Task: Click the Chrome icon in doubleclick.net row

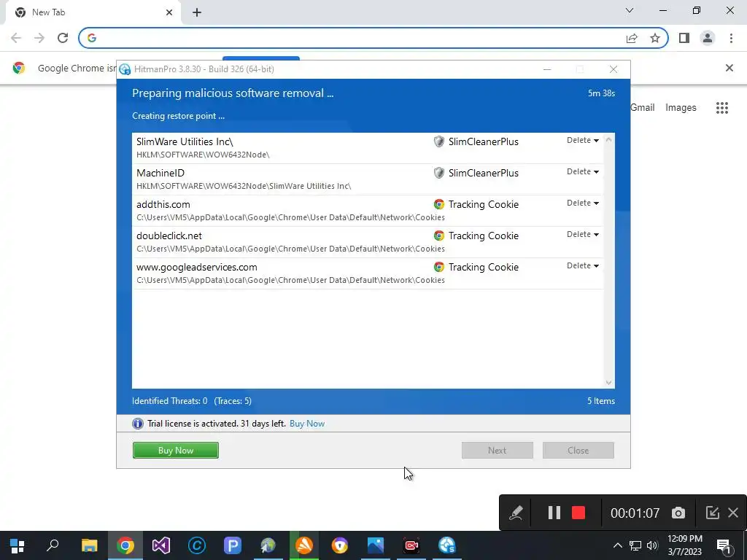Action: 438,236
